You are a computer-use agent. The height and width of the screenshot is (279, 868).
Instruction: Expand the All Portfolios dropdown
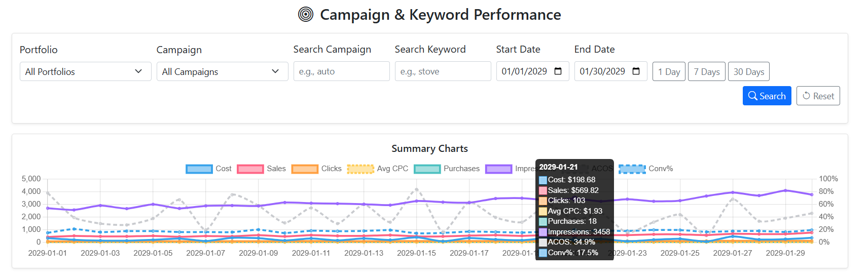pos(85,72)
